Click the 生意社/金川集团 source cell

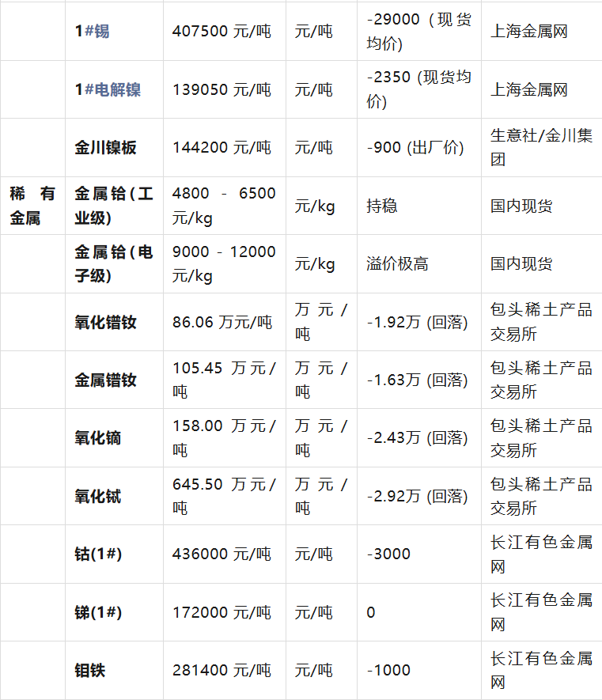[541, 148]
